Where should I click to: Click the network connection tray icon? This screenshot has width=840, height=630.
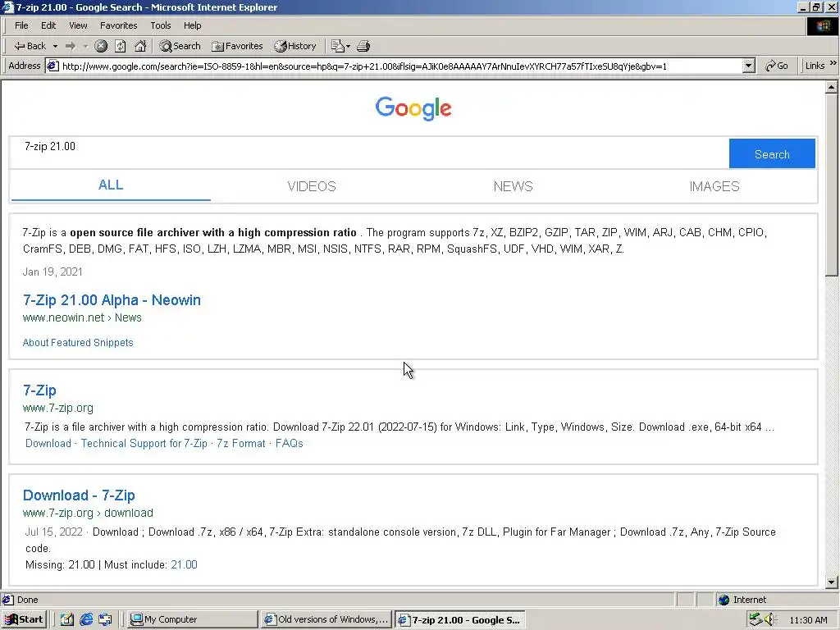click(x=756, y=619)
